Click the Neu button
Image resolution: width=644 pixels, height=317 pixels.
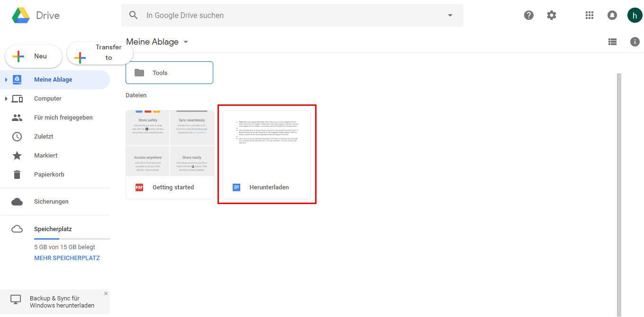[34, 56]
